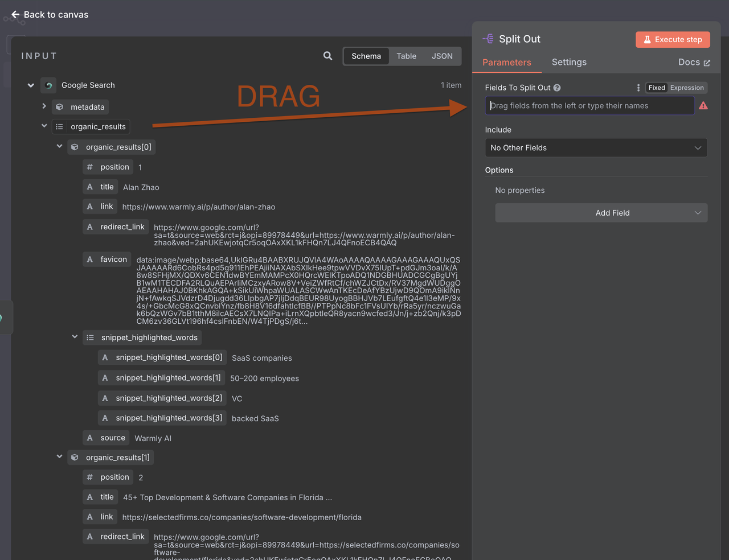Select the link pill for warmly.ai URL
This screenshot has width=729, height=560.
tap(100, 207)
